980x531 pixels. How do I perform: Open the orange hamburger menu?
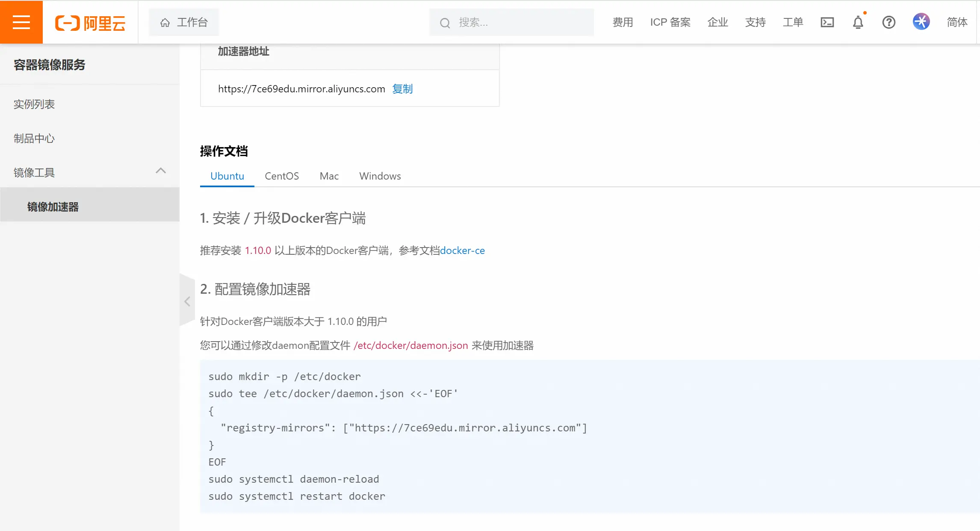click(x=21, y=22)
